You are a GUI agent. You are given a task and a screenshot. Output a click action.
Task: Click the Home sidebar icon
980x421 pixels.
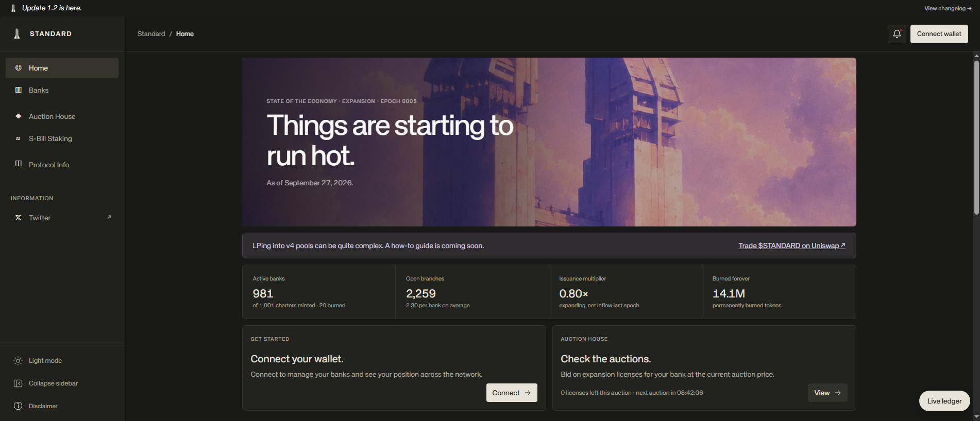click(19, 68)
